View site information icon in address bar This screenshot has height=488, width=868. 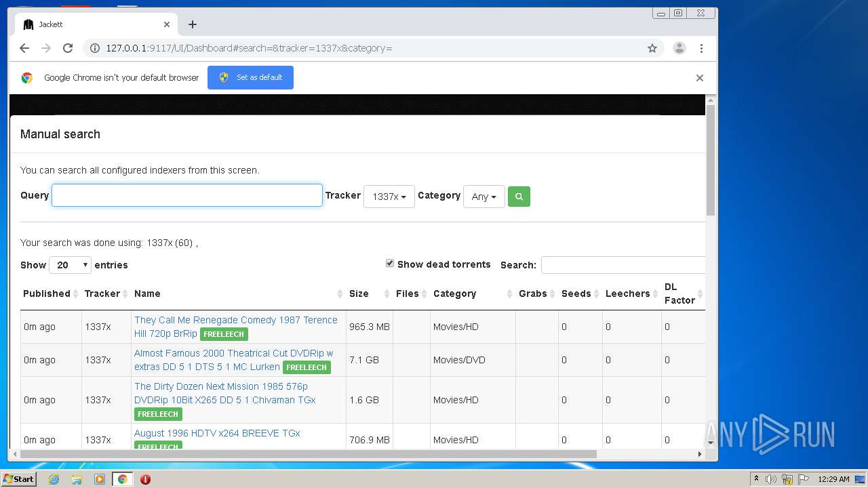point(95,48)
